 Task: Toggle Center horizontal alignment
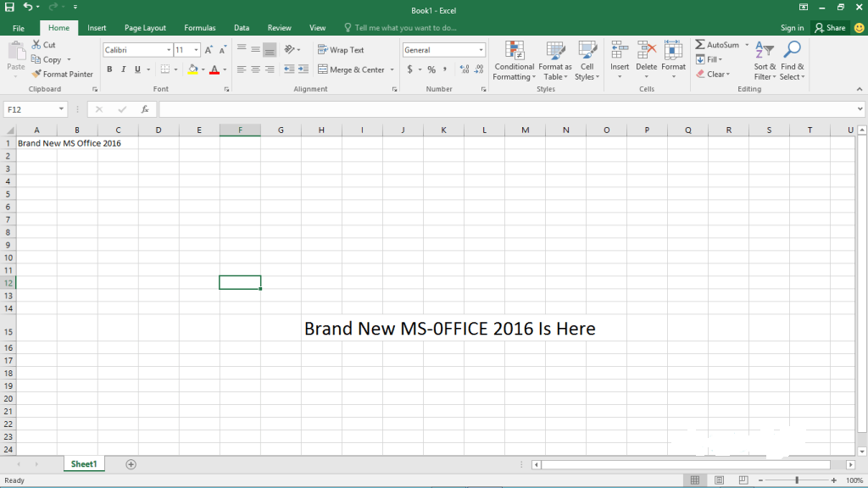tap(255, 69)
